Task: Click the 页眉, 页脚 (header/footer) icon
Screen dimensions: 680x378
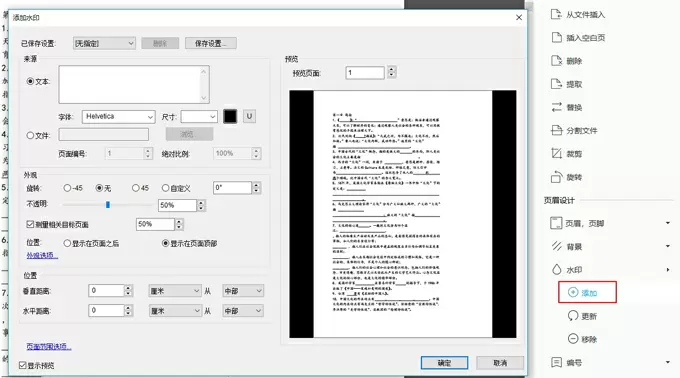Action: (556, 223)
